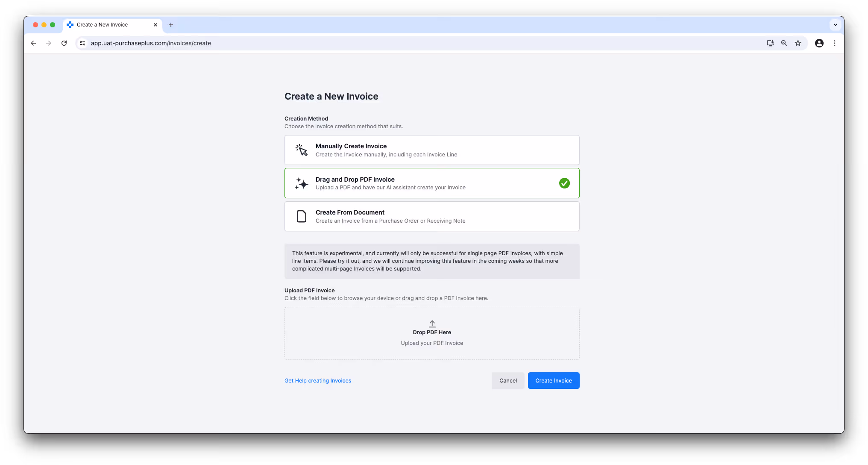Click the green checkmark on Drag and Drop option
The height and width of the screenshot is (465, 868).
(x=564, y=183)
